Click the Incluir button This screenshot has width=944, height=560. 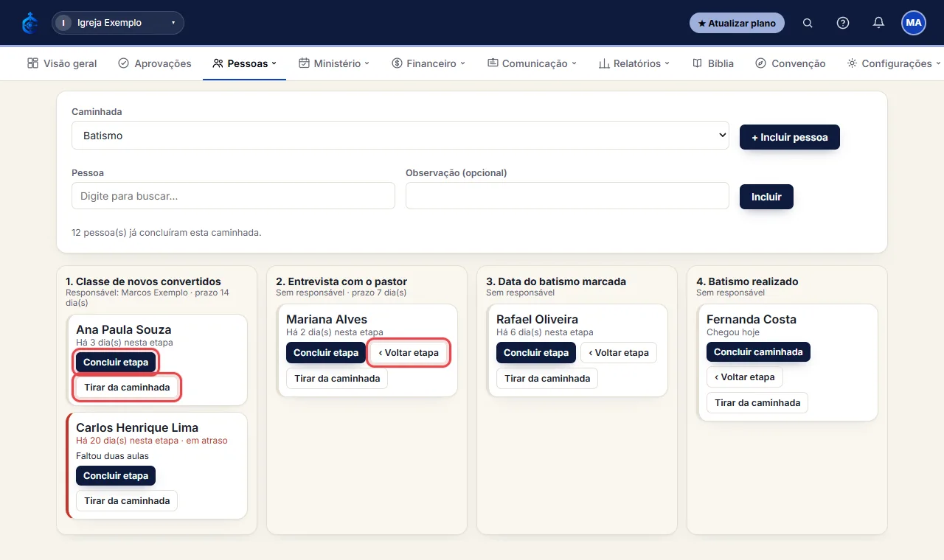click(766, 197)
